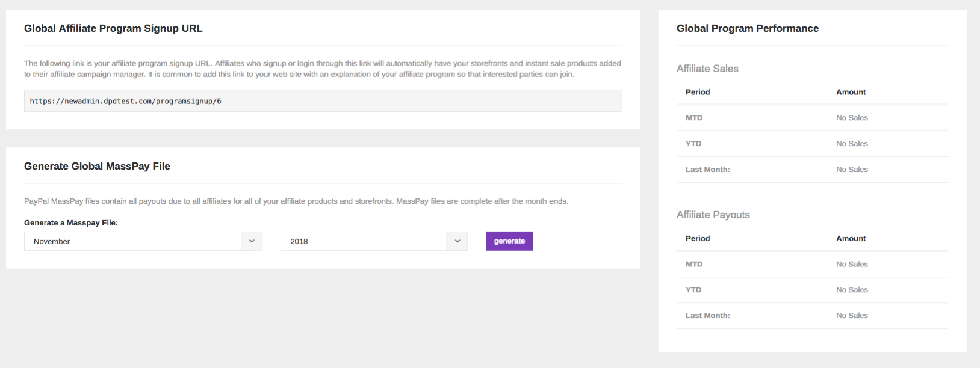Click the Affiliate Payouts section title

[x=713, y=215]
